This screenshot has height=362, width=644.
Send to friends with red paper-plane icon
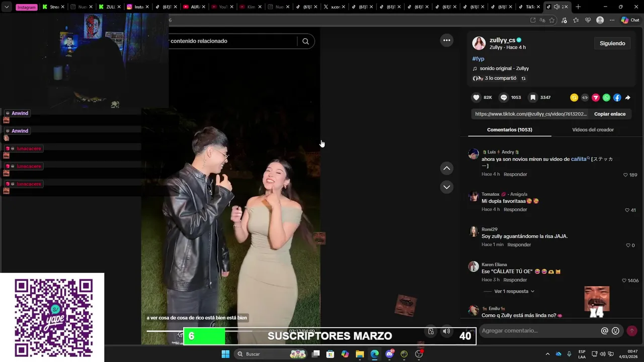tap(596, 98)
